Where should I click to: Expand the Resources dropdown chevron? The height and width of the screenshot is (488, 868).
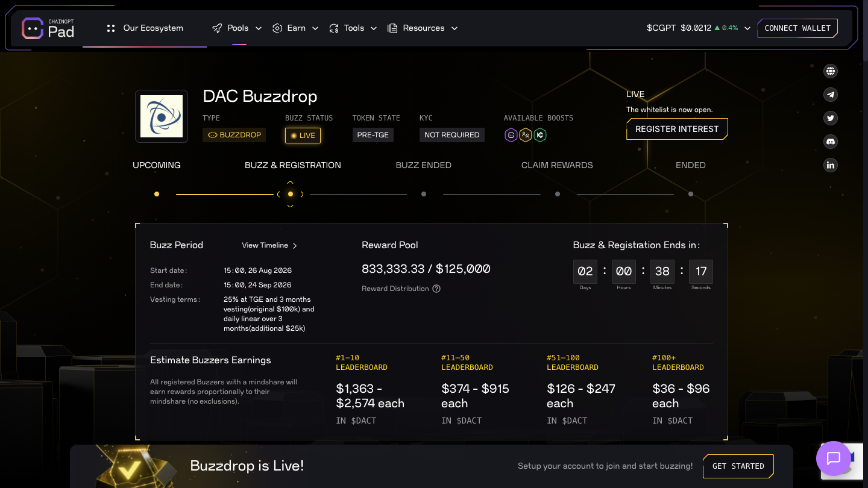454,28
